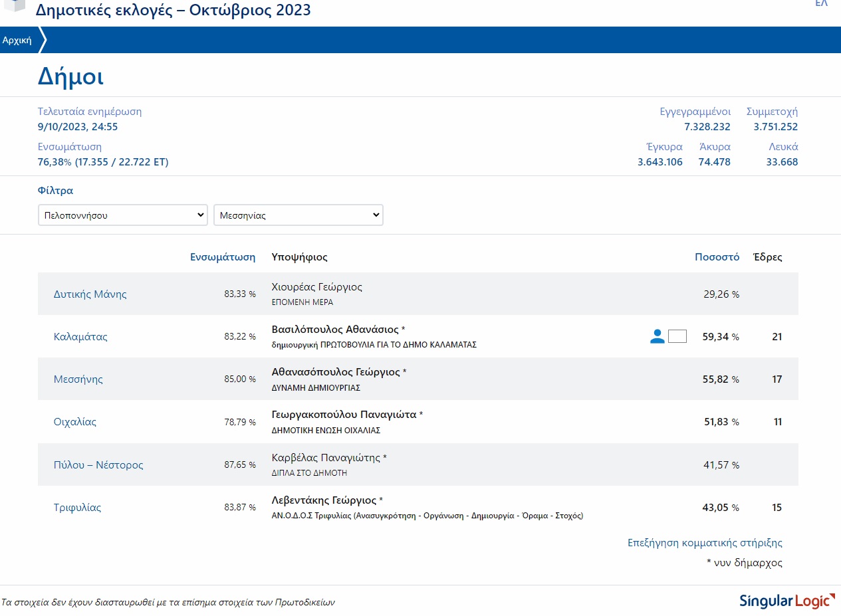Open the Πελοποννήσου region dropdown
The height and width of the screenshot is (616, 841).
click(123, 215)
